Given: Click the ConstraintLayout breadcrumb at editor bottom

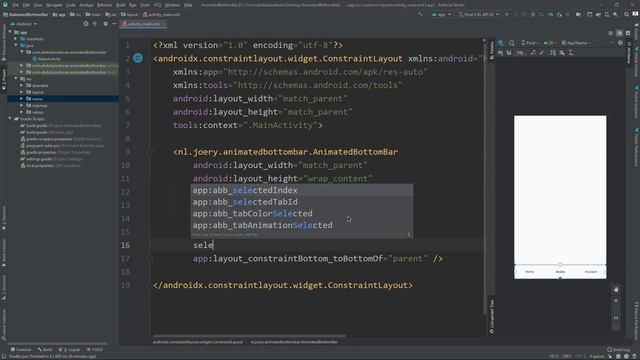Looking at the screenshot, I should point(198,342).
